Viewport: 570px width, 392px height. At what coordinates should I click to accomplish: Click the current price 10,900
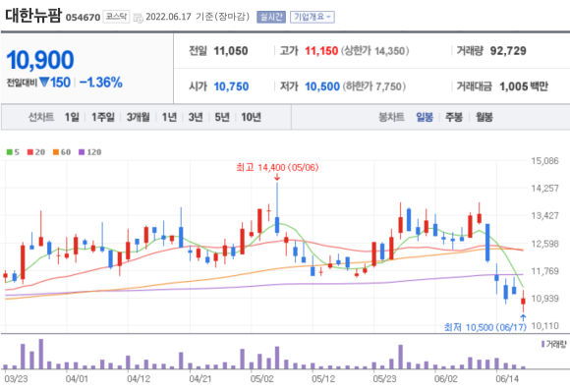pyautogui.click(x=40, y=60)
